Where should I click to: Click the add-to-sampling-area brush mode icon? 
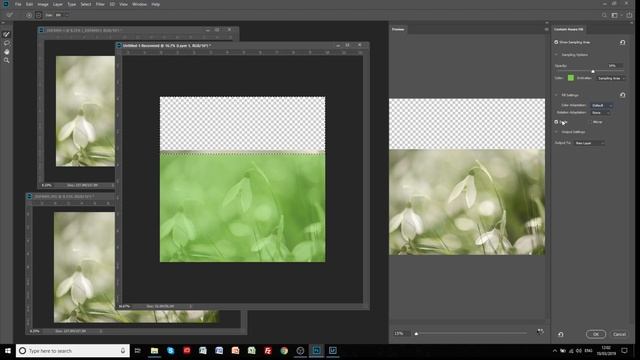(x=29, y=15)
